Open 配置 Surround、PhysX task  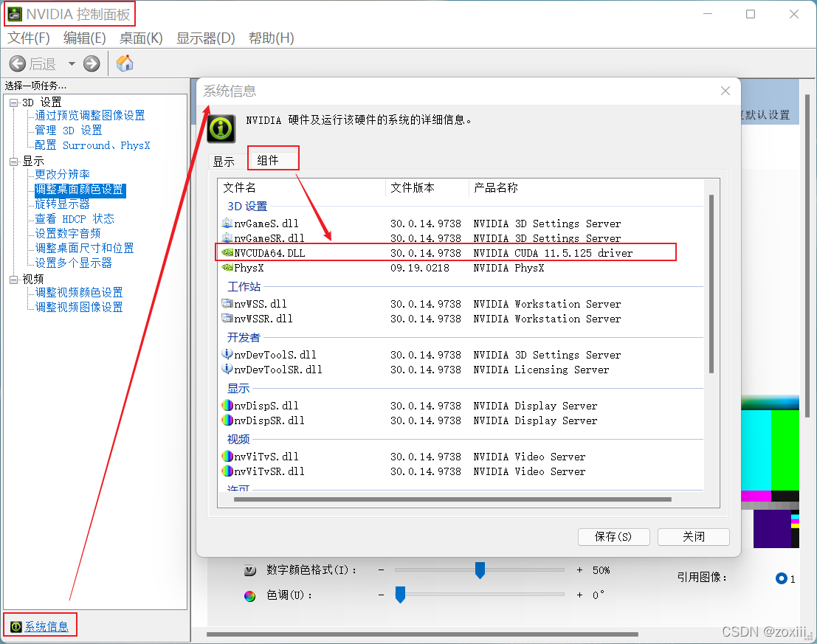click(92, 145)
